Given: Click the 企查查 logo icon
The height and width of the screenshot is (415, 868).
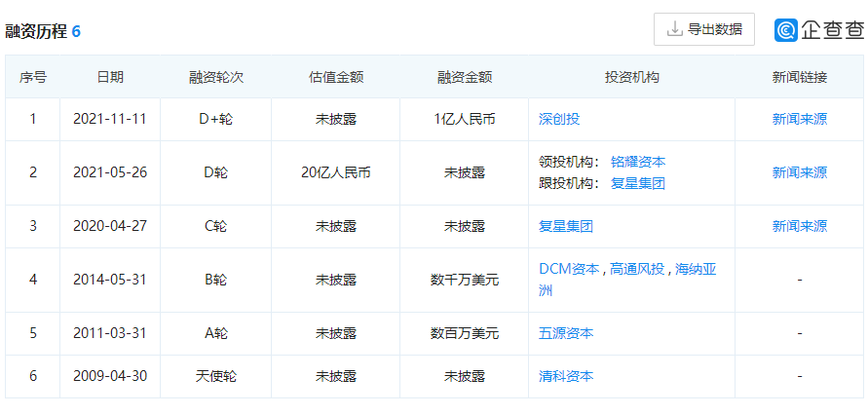Looking at the screenshot, I should (x=786, y=30).
